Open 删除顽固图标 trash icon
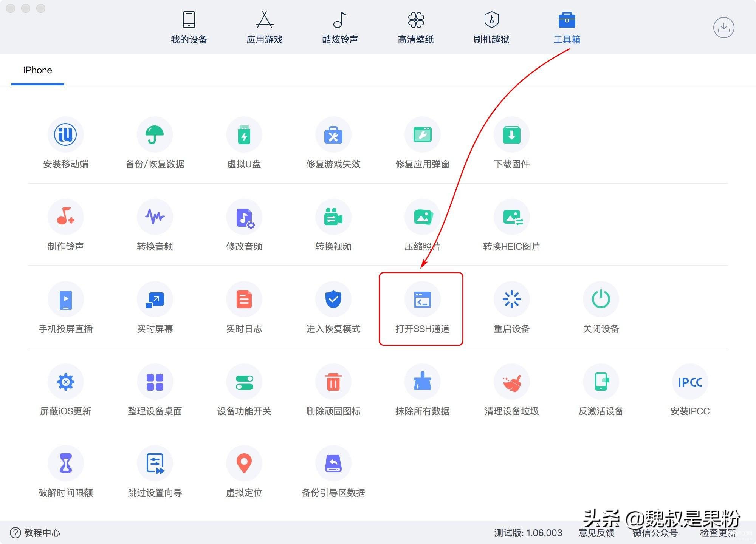Viewport: 756px width, 544px height. (333, 382)
